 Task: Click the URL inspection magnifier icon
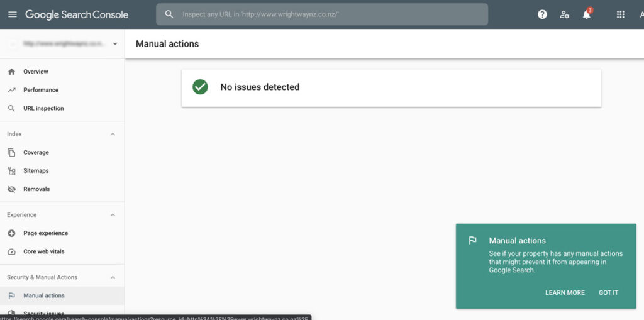(x=11, y=108)
